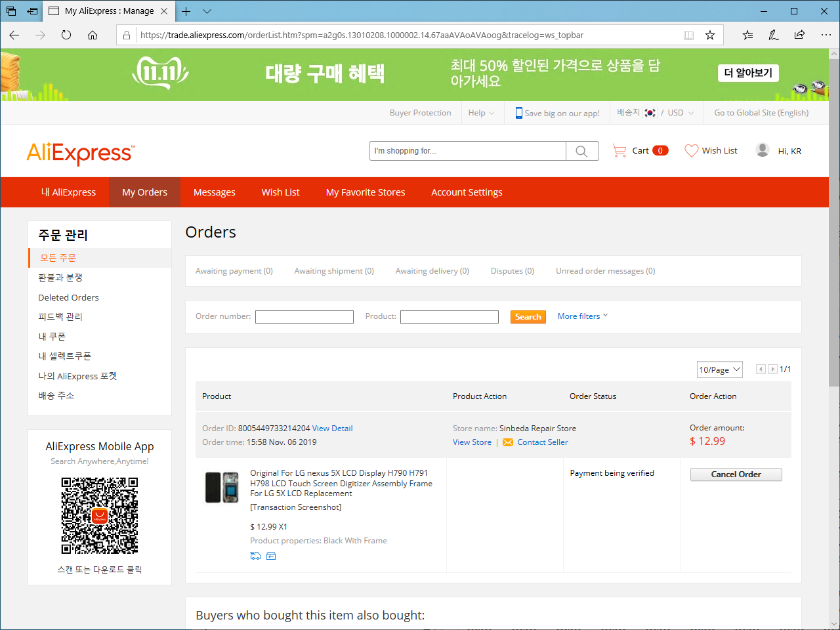Screen dimensions: 840x630
Task: Click the Cancel Order button
Action: pyautogui.click(x=736, y=474)
